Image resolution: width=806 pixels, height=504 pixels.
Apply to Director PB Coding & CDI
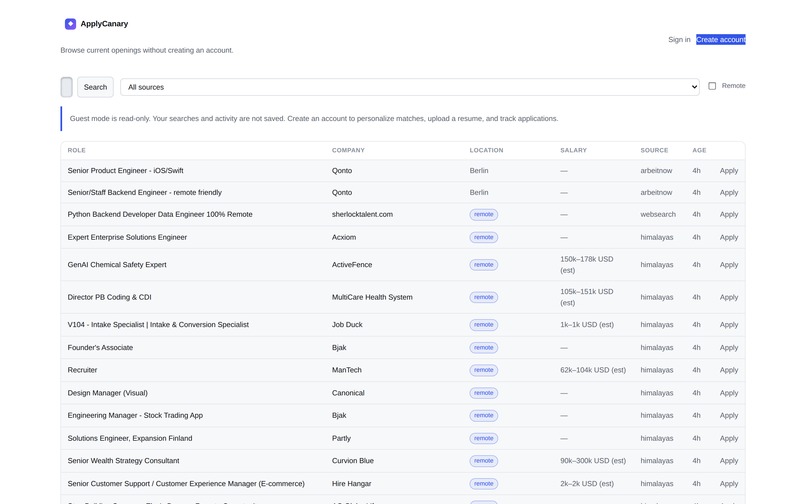(728, 297)
